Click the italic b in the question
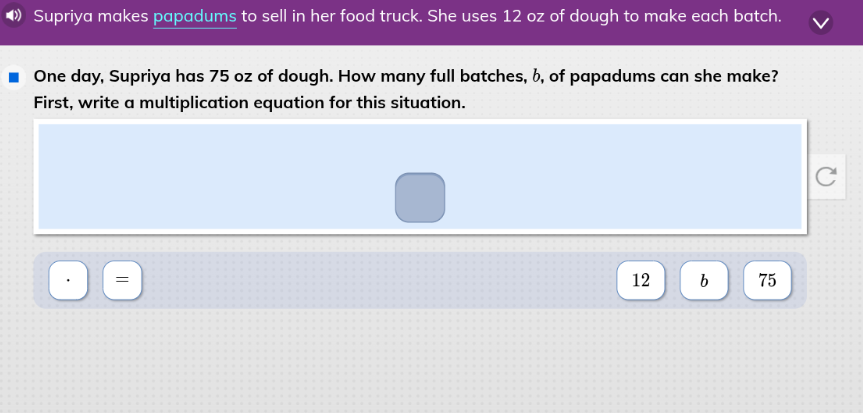 pos(536,77)
